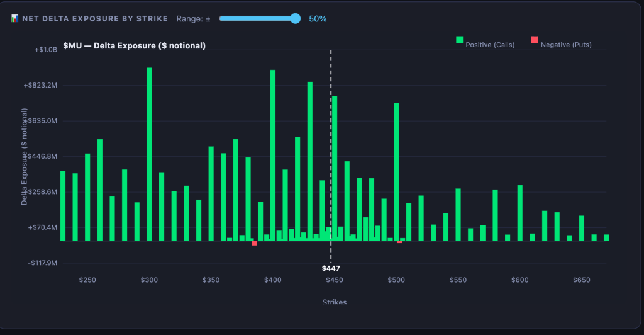Click the Range slider handle

(x=296, y=19)
